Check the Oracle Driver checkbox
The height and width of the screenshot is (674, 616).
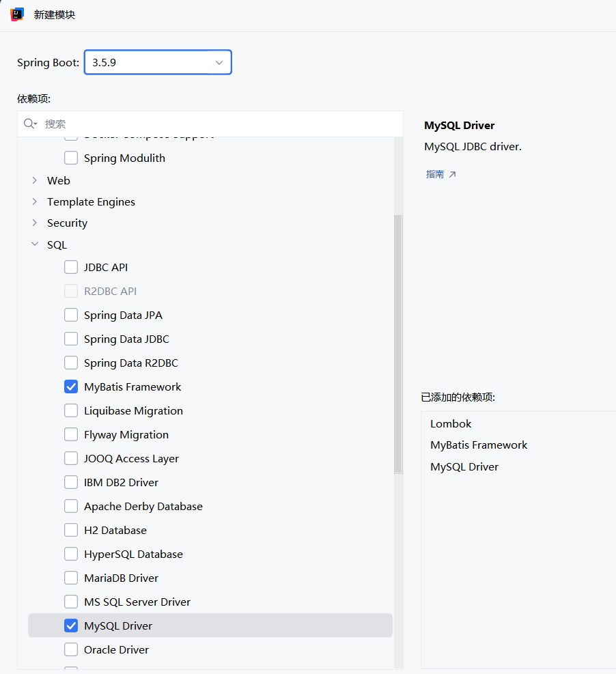click(71, 649)
